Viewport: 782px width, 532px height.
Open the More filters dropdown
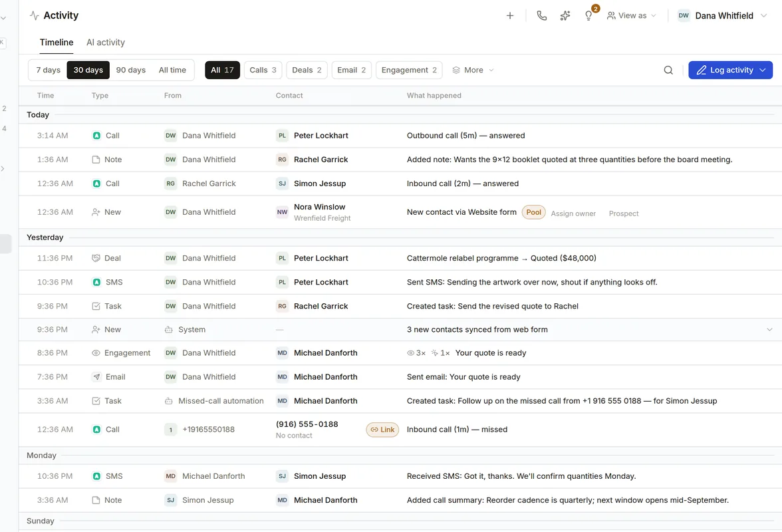point(473,70)
